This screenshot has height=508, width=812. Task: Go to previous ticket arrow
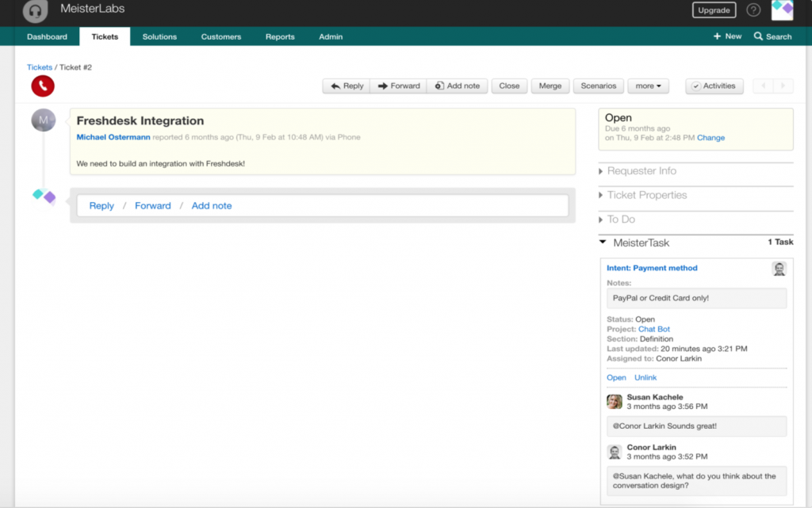pos(764,86)
